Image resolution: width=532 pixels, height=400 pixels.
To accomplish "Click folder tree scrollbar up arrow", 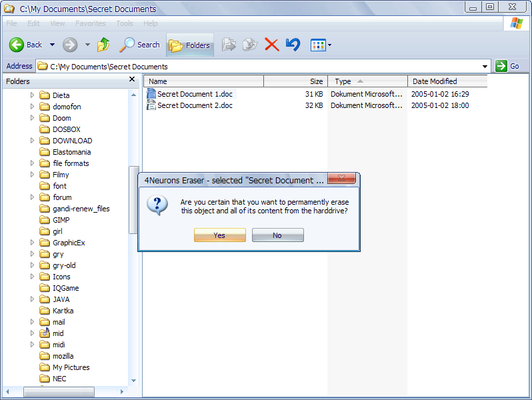I will click(134, 95).
